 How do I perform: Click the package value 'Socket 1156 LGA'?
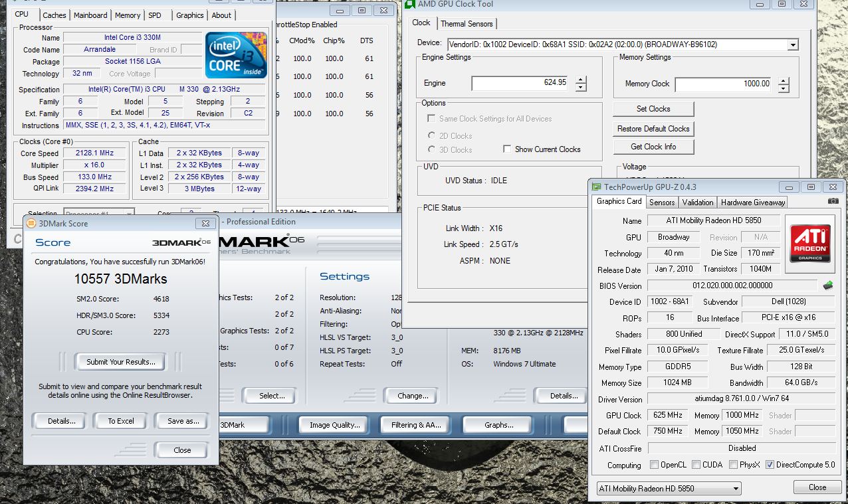click(132, 62)
